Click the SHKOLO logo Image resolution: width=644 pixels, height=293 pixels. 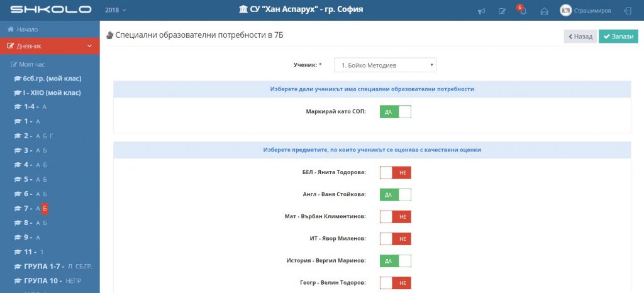coord(50,9)
